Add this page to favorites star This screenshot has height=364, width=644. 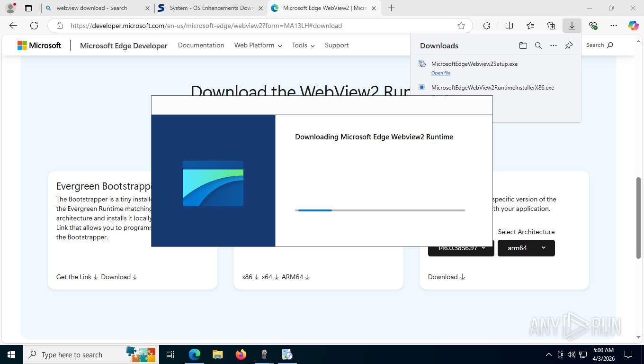click(461, 26)
